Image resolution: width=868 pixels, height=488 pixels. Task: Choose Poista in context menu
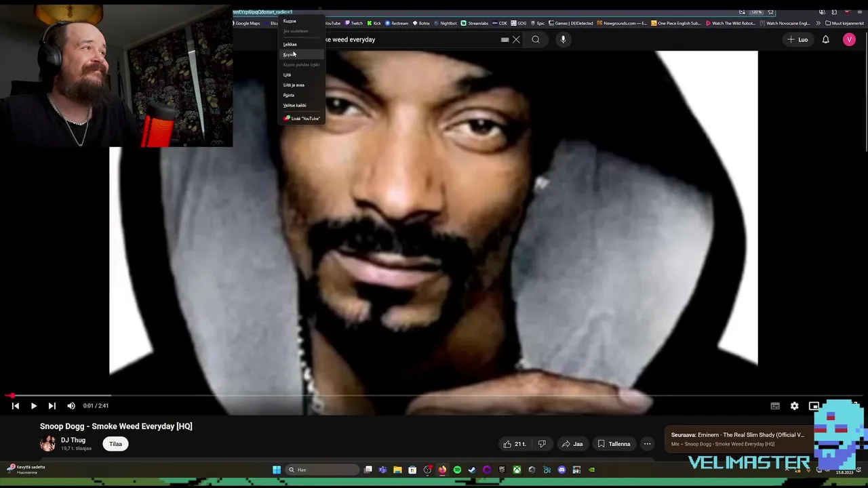pyautogui.click(x=302, y=95)
